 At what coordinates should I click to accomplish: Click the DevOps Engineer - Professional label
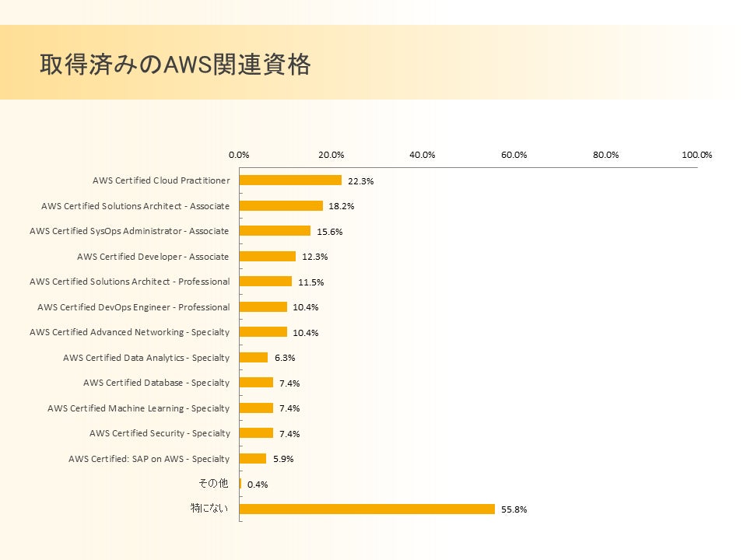tap(134, 307)
